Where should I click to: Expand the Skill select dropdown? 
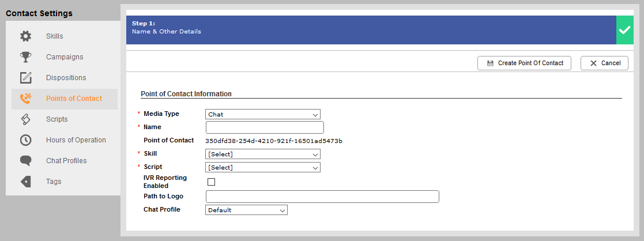tap(262, 154)
